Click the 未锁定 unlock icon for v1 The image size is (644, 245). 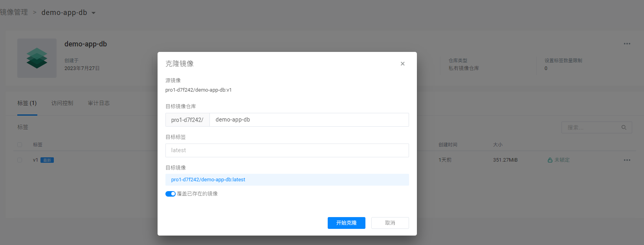[x=550, y=160]
